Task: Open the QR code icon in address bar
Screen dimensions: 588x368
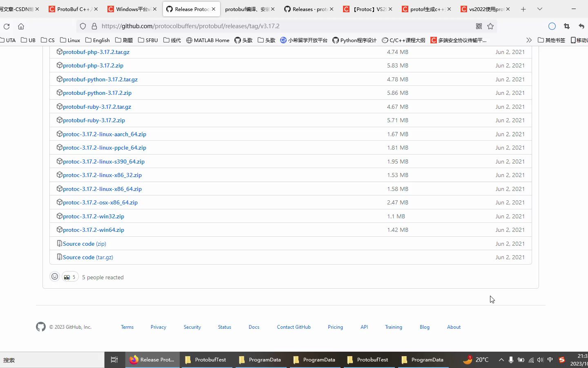Action: pos(479,26)
